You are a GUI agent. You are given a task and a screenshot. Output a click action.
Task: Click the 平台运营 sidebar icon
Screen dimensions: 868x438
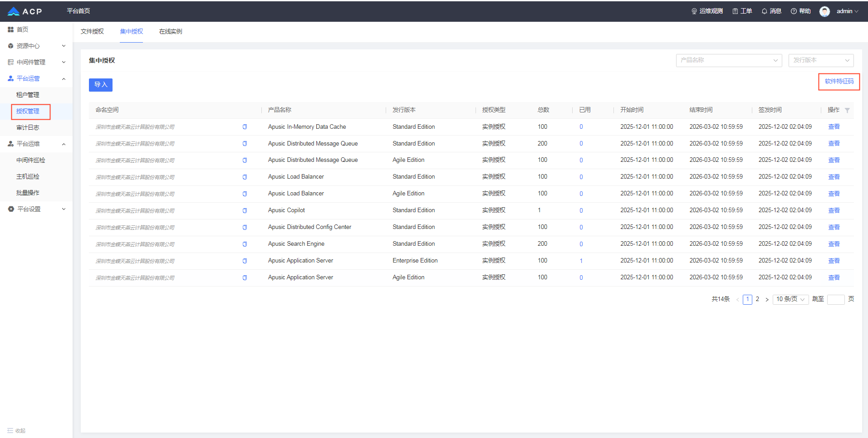click(x=10, y=78)
